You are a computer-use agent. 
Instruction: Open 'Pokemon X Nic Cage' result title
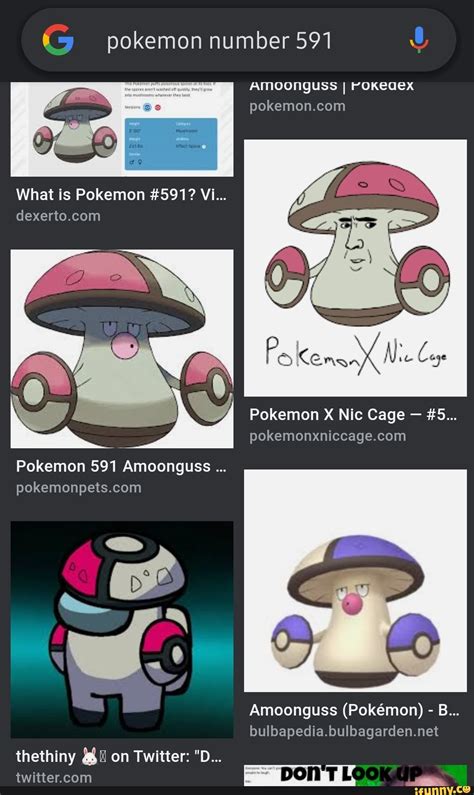(x=353, y=415)
